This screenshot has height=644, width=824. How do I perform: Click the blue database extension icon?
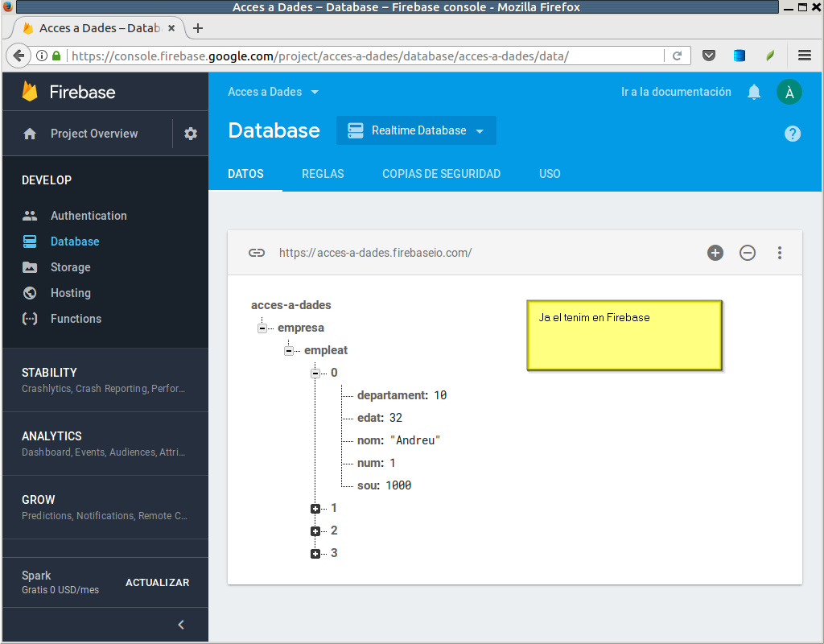[x=740, y=56]
